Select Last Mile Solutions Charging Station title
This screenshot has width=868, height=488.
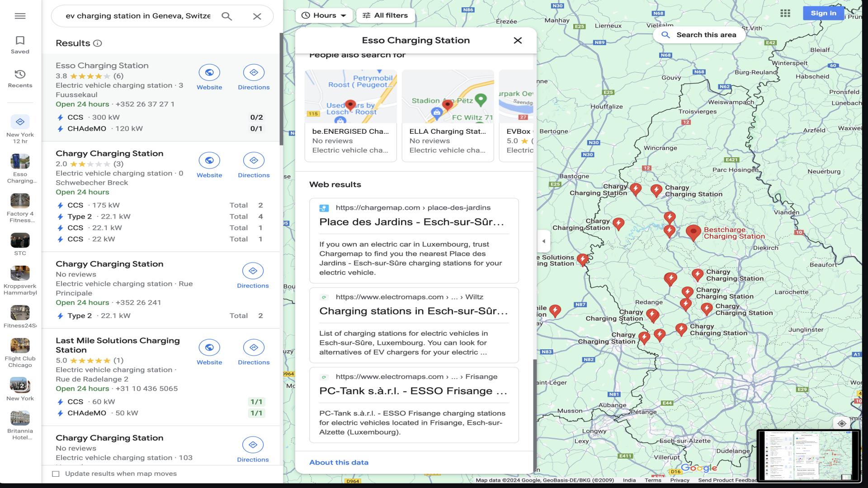118,345
